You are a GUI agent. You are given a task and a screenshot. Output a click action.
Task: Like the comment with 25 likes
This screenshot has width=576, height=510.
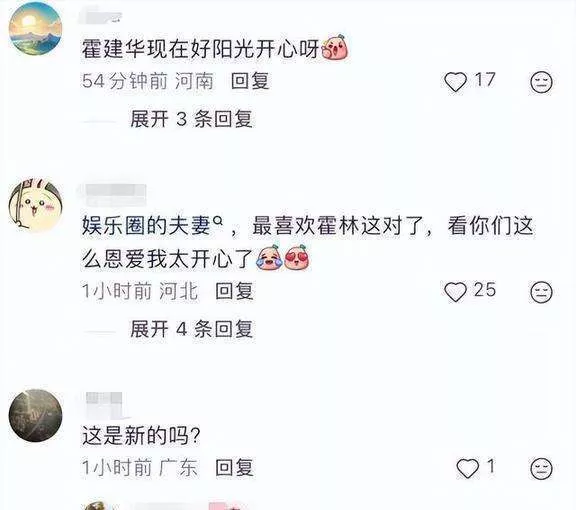coord(456,292)
